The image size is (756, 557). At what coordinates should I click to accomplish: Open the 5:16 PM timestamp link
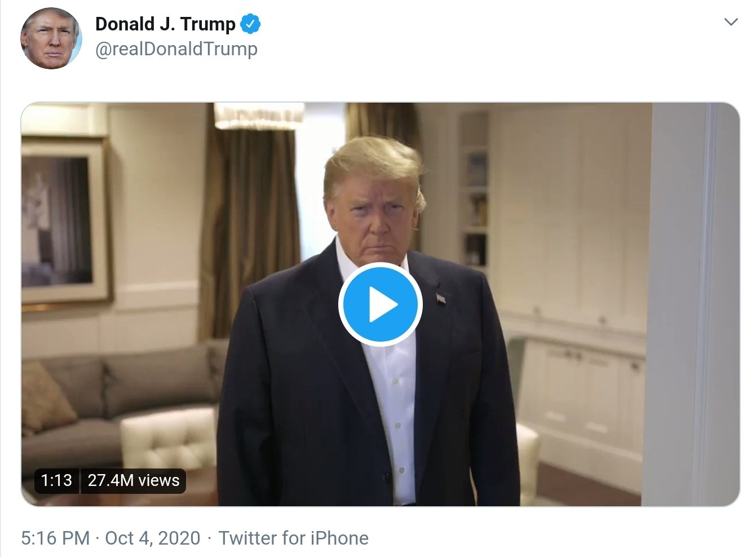pos(55,538)
